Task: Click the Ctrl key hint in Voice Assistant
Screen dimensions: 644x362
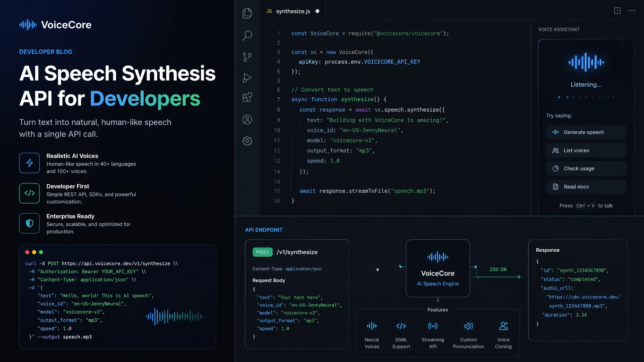Action: point(580,206)
